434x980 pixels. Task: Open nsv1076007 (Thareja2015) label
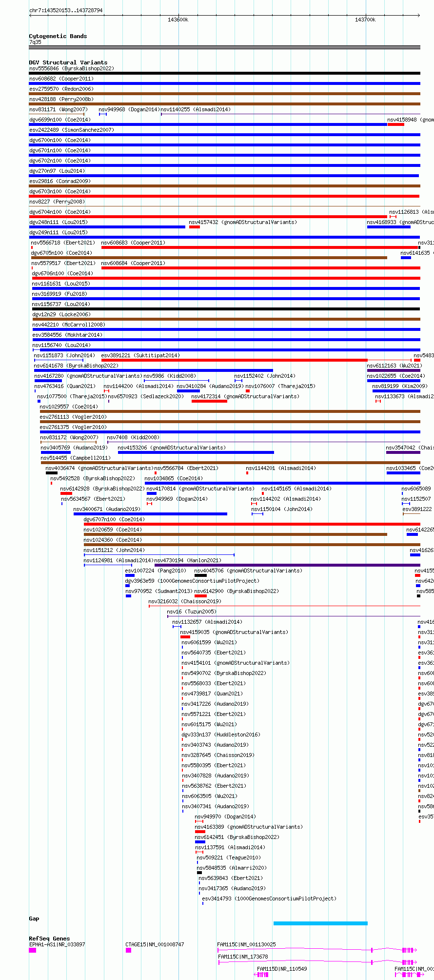(x=280, y=386)
